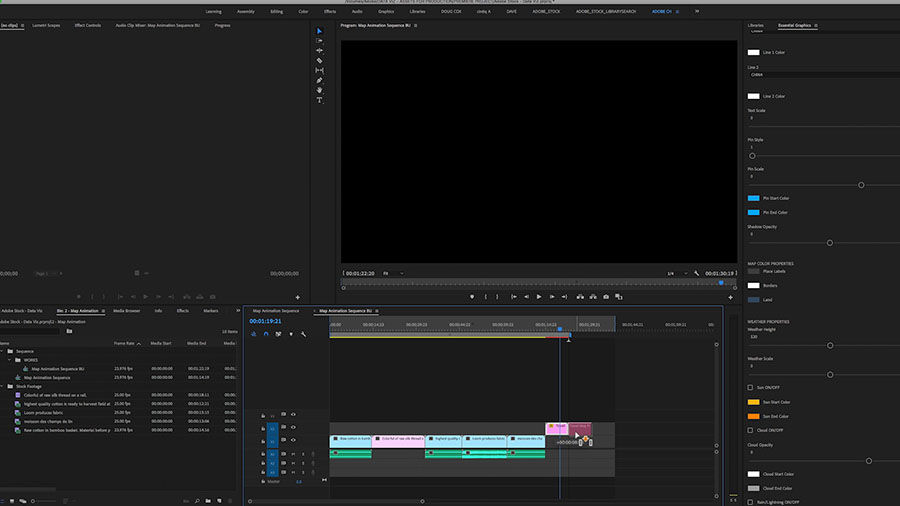Viewport: 900px width, 506px height.
Task: Click the Add Marker icon in Program monitor
Action: tap(472, 296)
